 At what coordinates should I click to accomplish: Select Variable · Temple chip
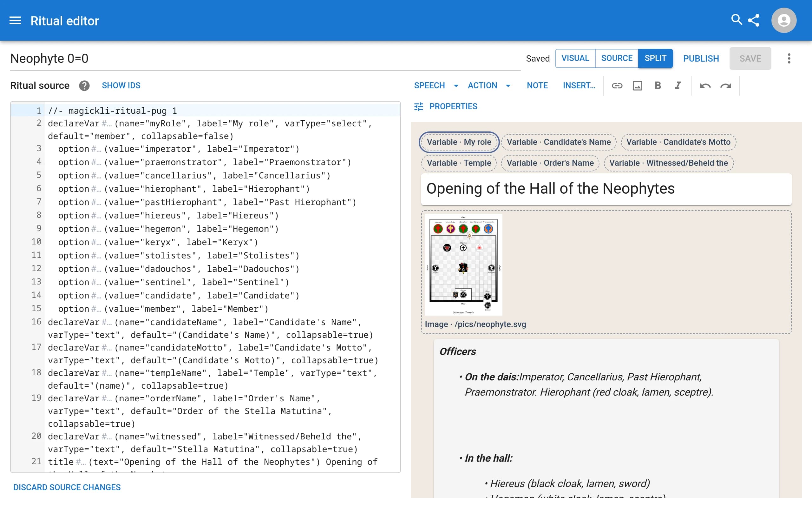click(x=459, y=163)
